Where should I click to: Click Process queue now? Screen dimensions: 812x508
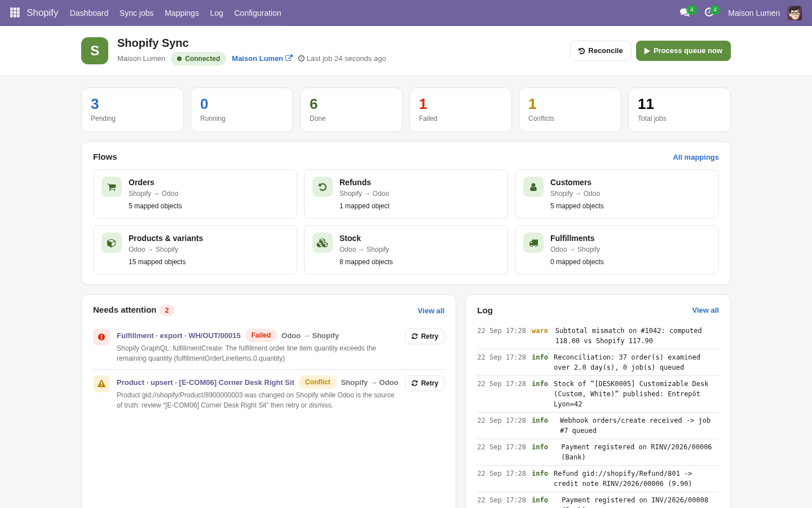683,51
